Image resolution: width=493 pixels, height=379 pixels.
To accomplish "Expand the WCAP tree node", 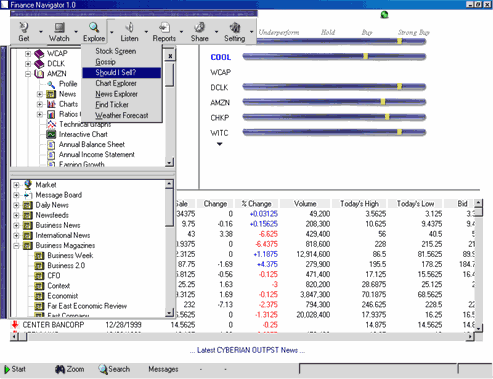I will coord(28,54).
